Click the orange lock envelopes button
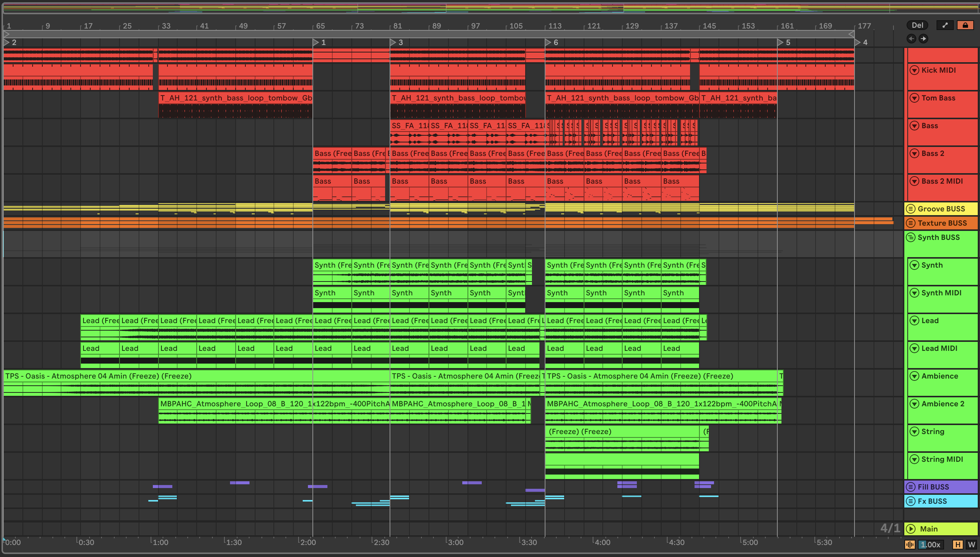The width and height of the screenshot is (980, 557). 965,25
